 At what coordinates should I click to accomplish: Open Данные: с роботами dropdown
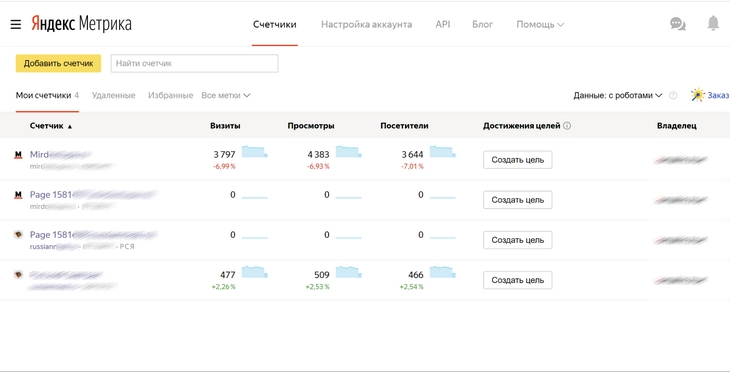tap(618, 95)
